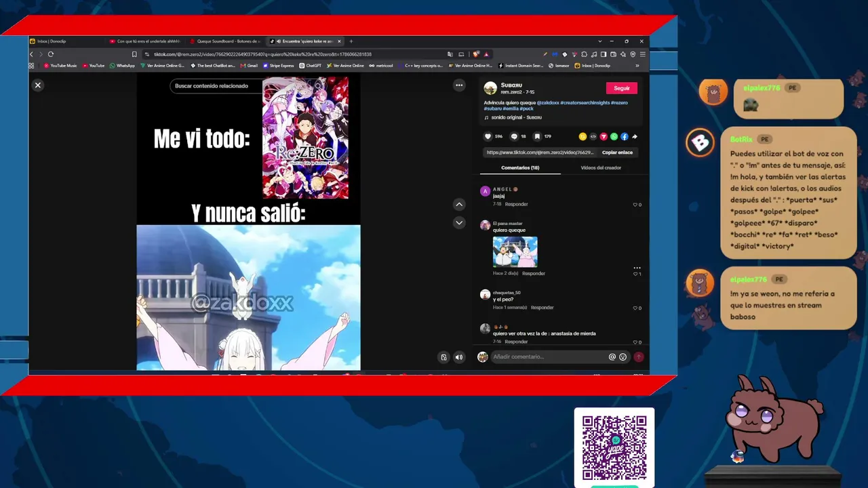Open the WhatsApp bookmark

coord(123,66)
